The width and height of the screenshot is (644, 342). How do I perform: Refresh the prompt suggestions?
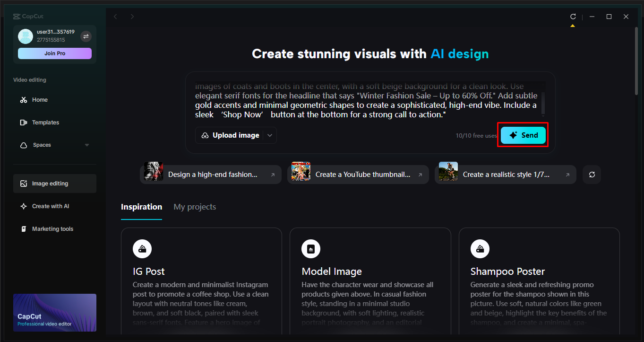point(591,174)
